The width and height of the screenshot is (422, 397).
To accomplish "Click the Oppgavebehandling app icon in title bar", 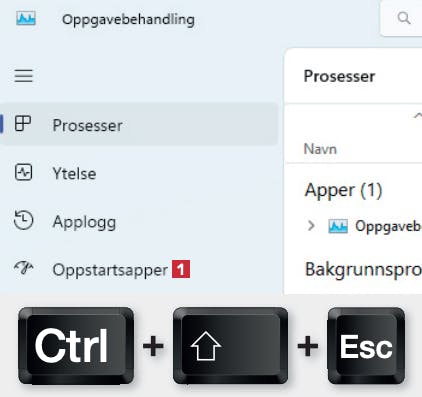I will pos(26,19).
